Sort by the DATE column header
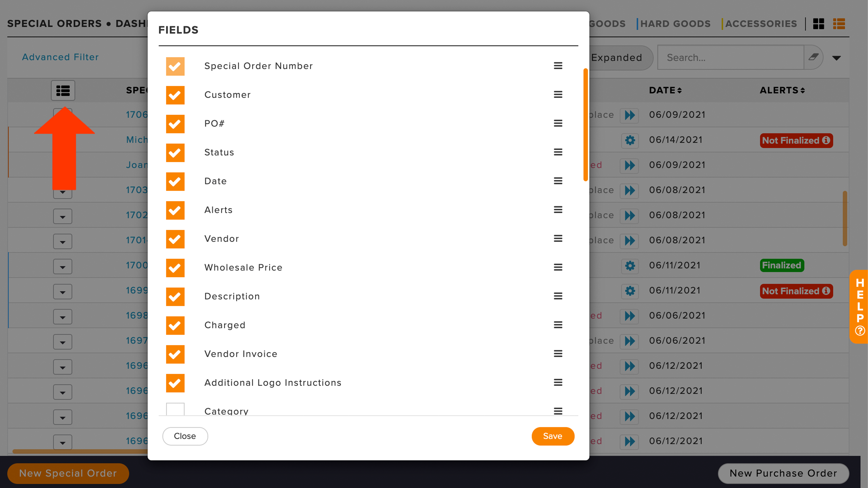 pos(666,90)
